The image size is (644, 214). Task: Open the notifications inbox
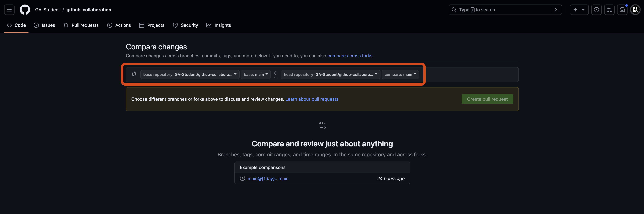pos(622,10)
